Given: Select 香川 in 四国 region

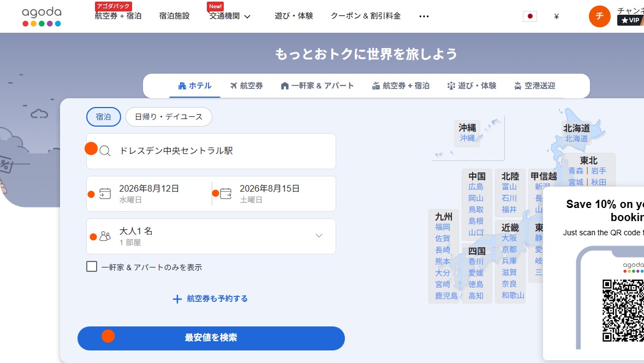Looking at the screenshot, I should (476, 261).
